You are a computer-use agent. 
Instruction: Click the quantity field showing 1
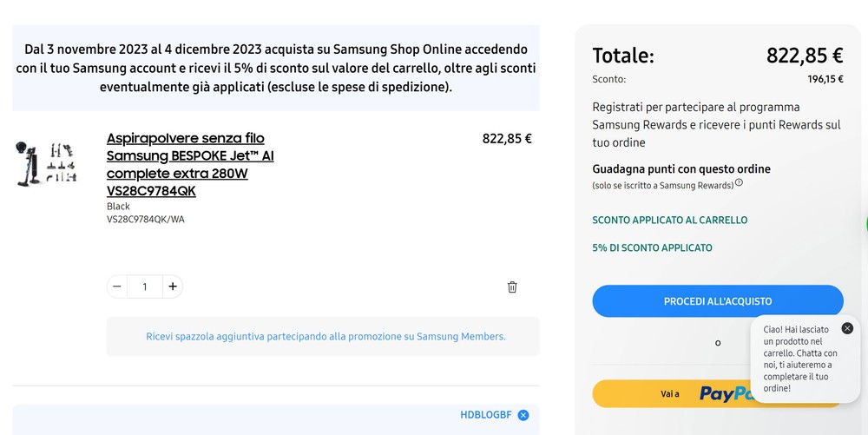tap(145, 287)
